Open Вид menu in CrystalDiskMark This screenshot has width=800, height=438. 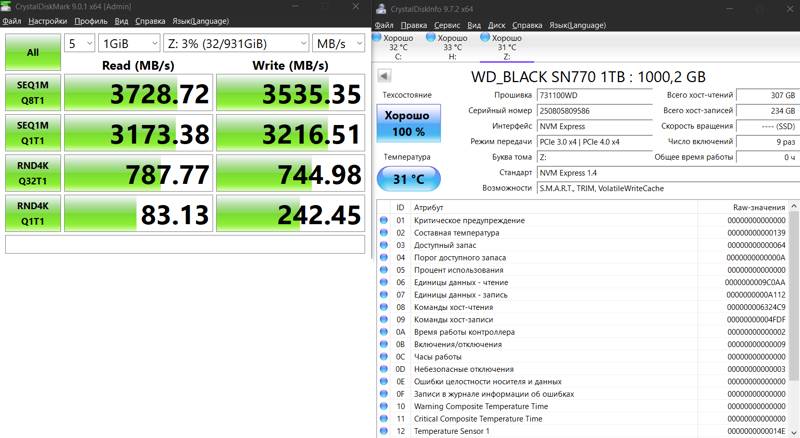pos(121,21)
